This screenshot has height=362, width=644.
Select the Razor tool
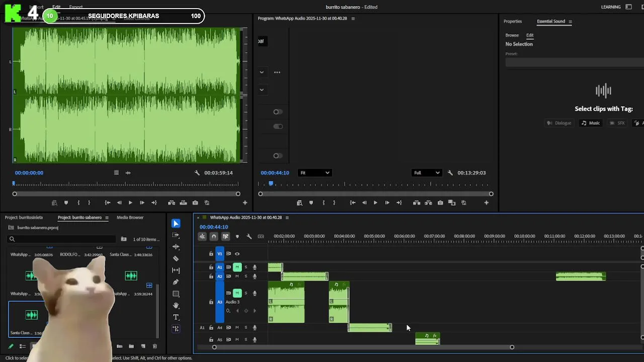[176, 258]
